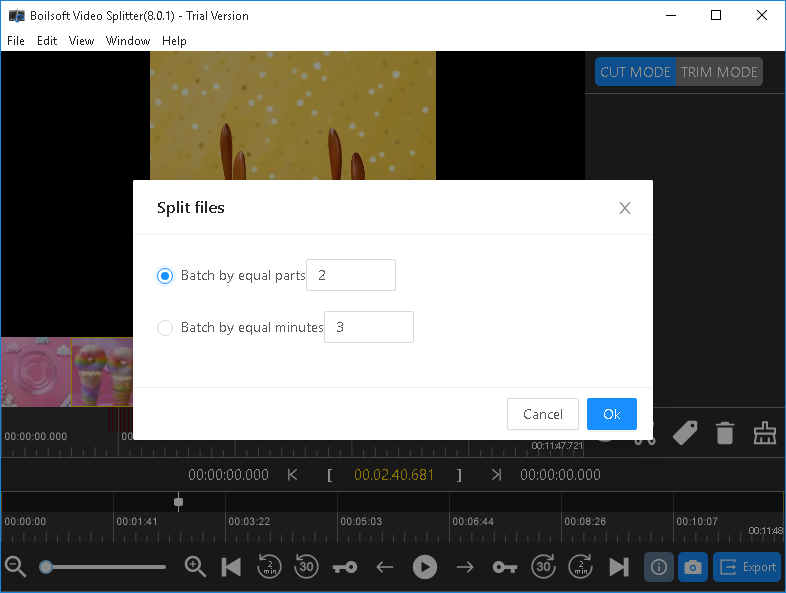Viewport: 786px width, 593px height.
Task: Skip back 30 seconds
Action: [x=307, y=567]
